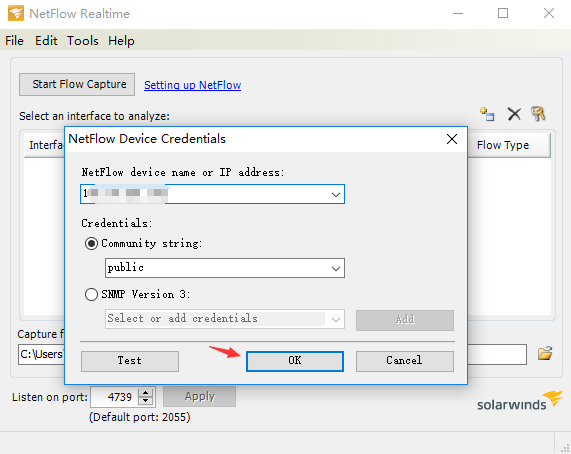Close the NetFlow Realtime main window
571x454 pixels.
click(x=549, y=13)
